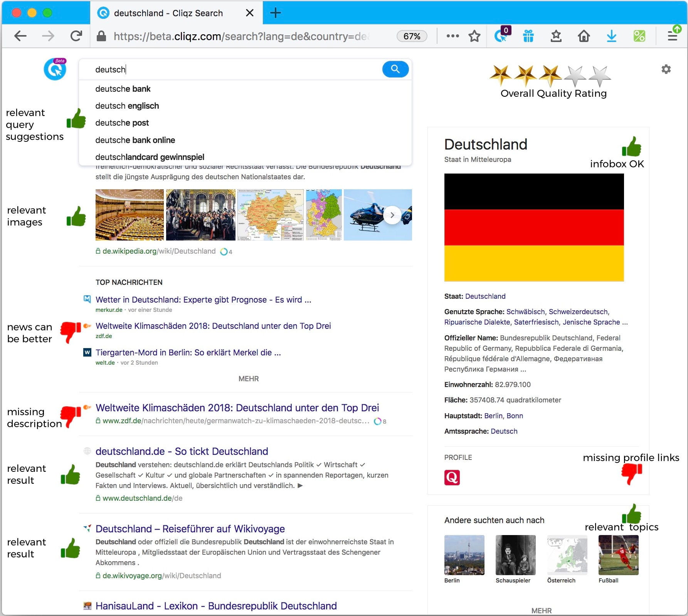This screenshot has width=688, height=616.
Task: Open news 'Wetter in Deutschland: Experte gibt Prognose'
Action: coord(203,300)
